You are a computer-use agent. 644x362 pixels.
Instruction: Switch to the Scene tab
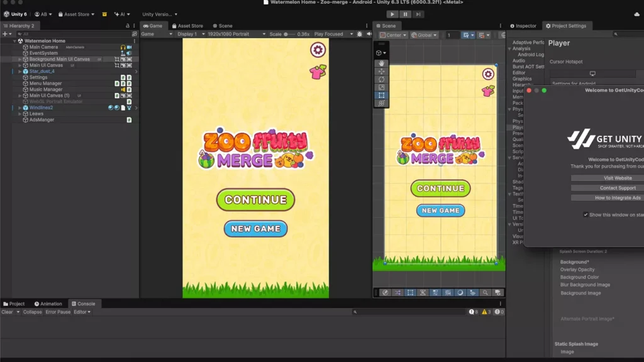coord(223,26)
